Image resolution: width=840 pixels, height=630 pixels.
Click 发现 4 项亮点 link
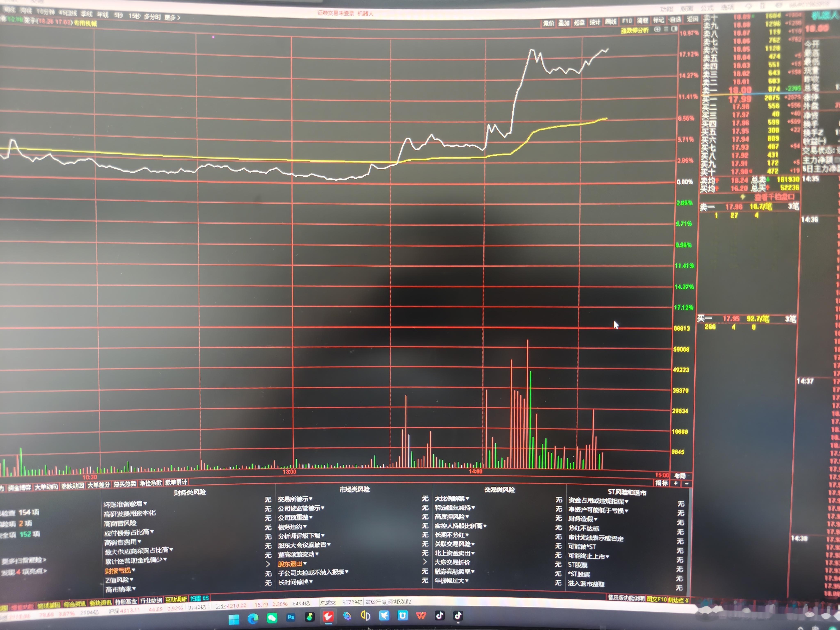(24, 572)
